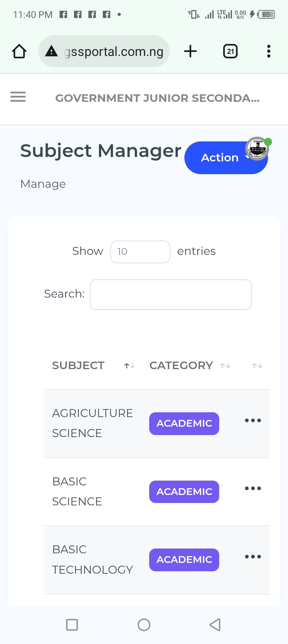
Task: Click the ACADEMIC badge for AGRICULTURE SCIENCE
Action: click(x=184, y=423)
